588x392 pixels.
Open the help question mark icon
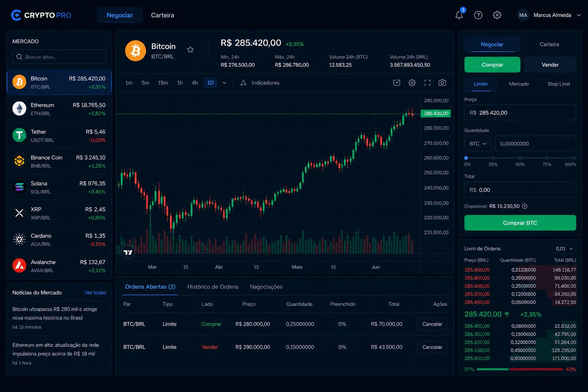478,15
